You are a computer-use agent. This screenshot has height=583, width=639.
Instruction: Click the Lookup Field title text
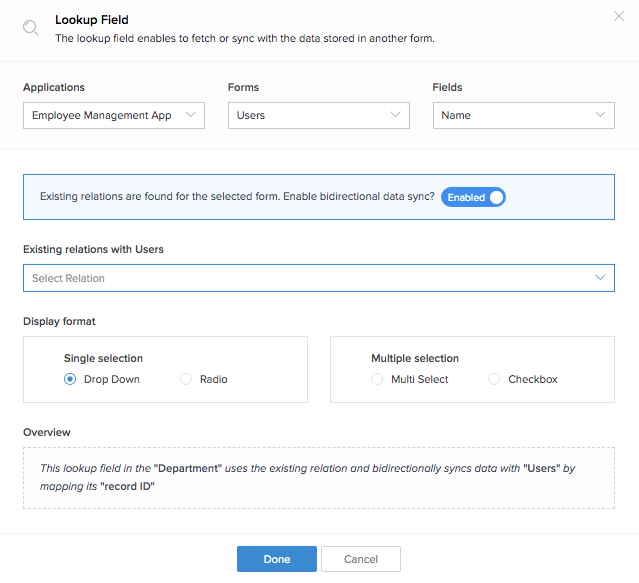coord(92,19)
